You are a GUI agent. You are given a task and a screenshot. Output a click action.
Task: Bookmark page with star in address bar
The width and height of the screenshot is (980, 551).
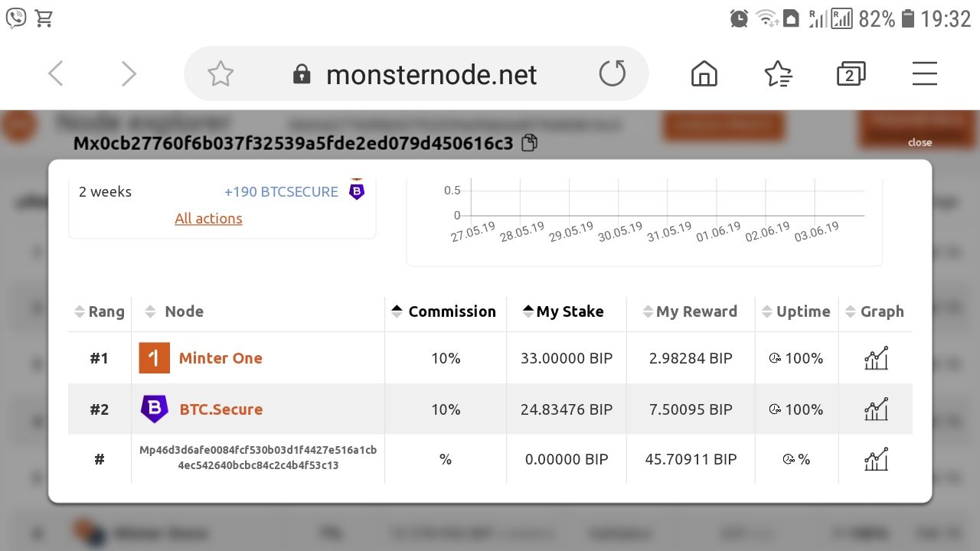click(220, 74)
